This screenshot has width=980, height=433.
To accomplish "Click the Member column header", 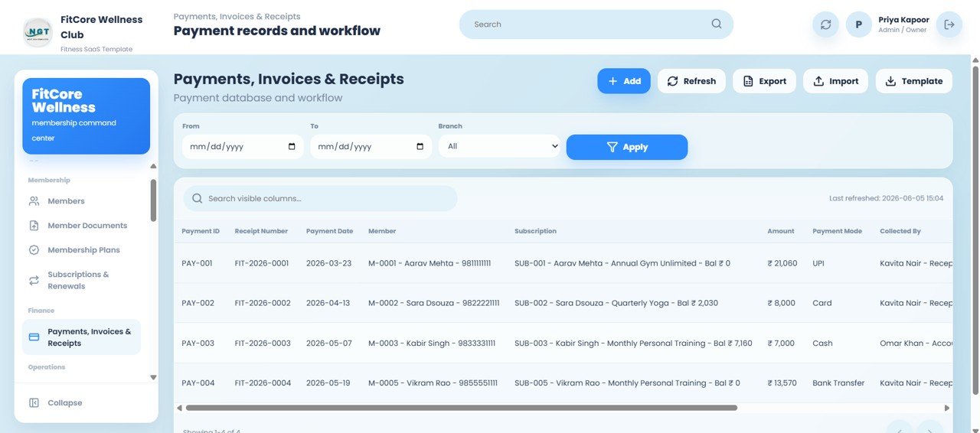I will [x=382, y=231].
